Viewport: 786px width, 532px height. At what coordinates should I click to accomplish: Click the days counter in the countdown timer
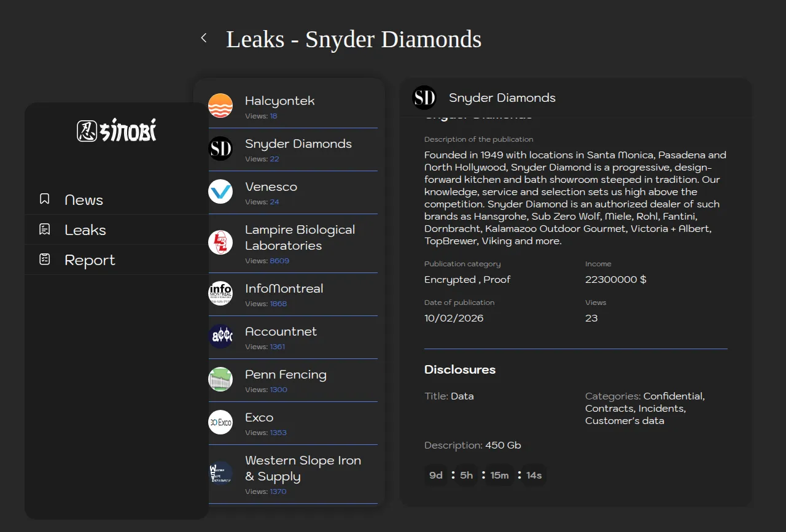coord(436,476)
